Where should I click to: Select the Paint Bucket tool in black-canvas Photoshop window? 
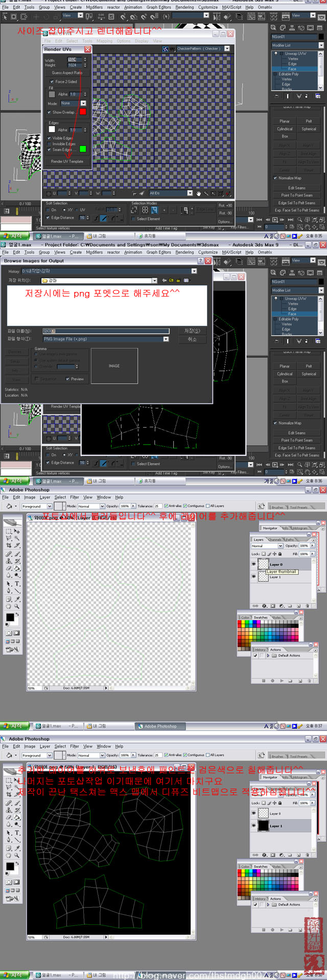(x=17, y=817)
